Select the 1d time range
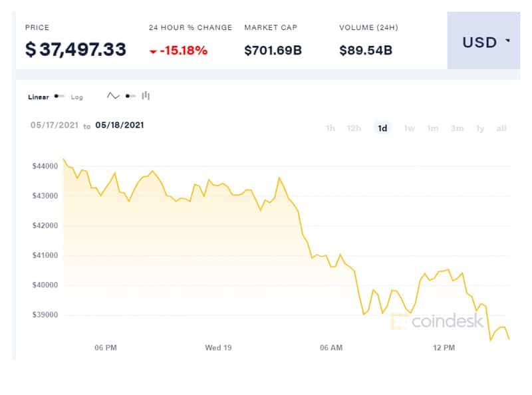The width and height of the screenshot is (532, 395). pyautogui.click(x=383, y=128)
